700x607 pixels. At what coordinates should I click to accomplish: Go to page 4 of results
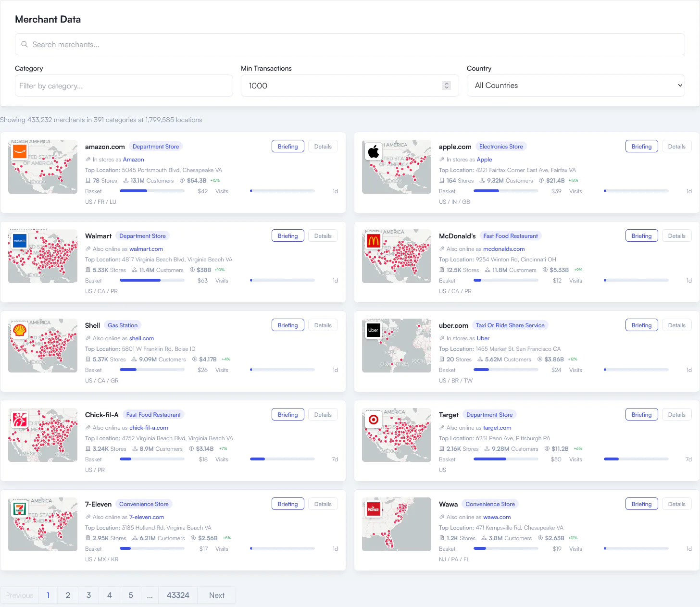(x=110, y=595)
